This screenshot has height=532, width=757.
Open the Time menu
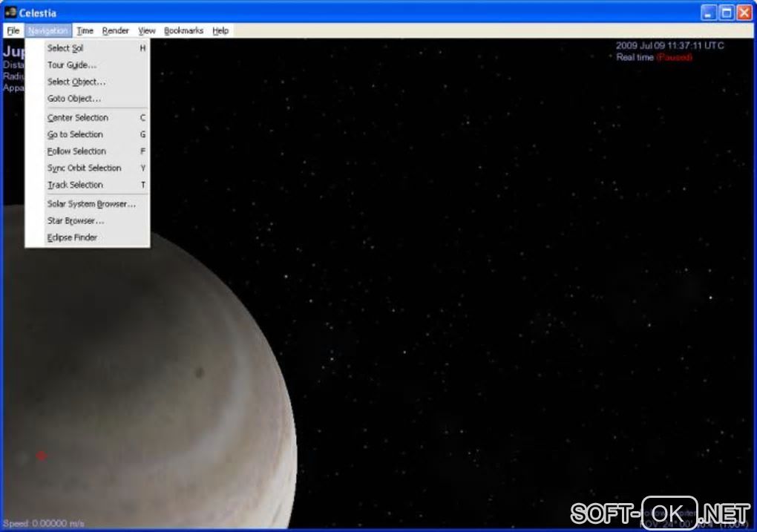(85, 30)
